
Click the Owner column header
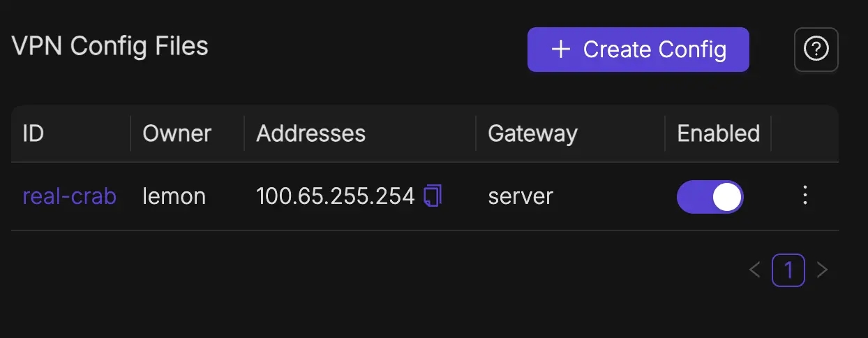[177, 133]
